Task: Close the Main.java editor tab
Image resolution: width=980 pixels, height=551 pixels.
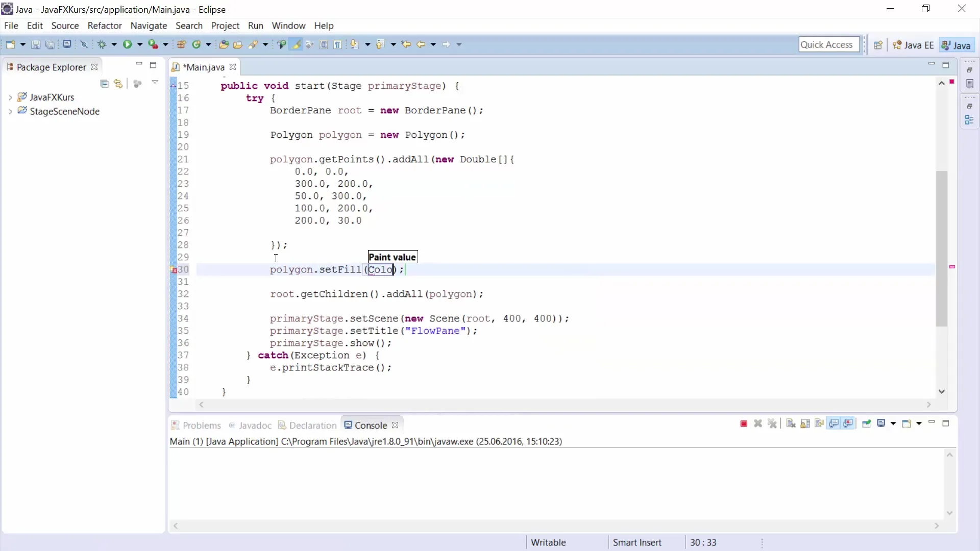Action: (233, 67)
